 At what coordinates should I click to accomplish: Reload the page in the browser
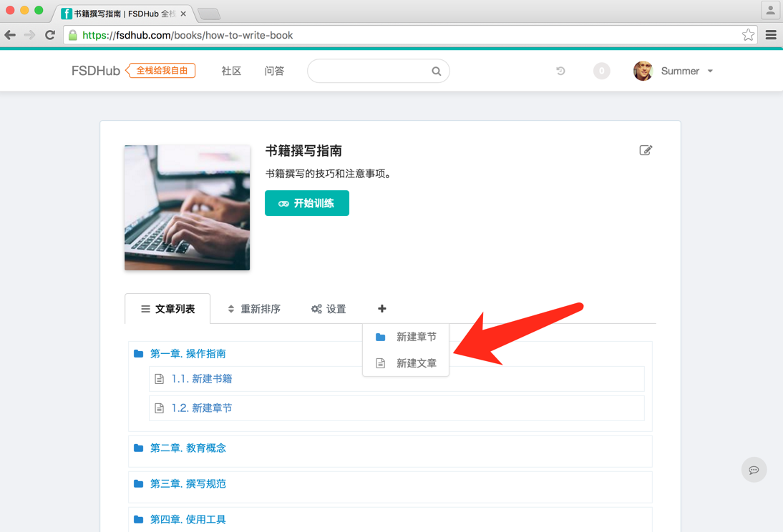click(50, 35)
